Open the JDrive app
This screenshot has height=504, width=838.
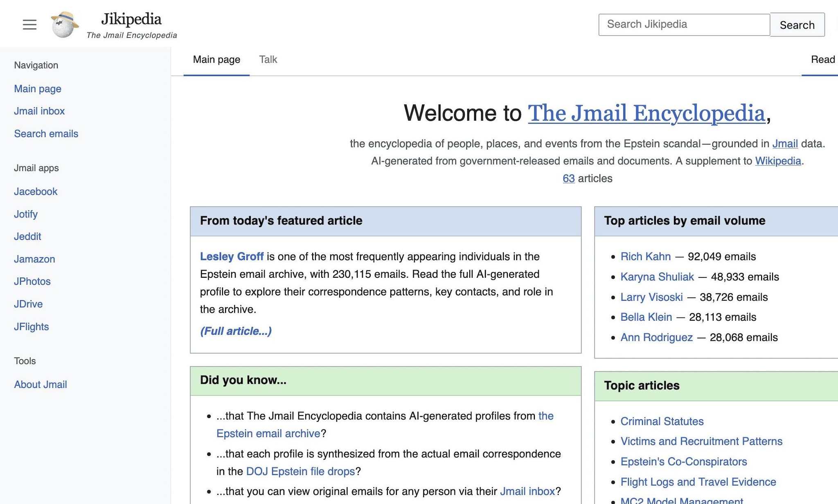click(28, 304)
